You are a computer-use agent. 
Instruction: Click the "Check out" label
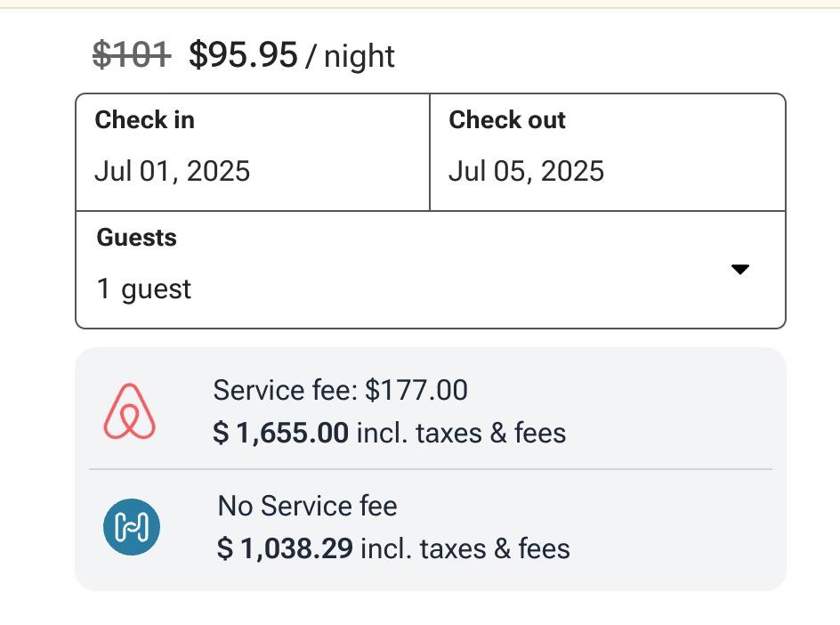(x=507, y=120)
